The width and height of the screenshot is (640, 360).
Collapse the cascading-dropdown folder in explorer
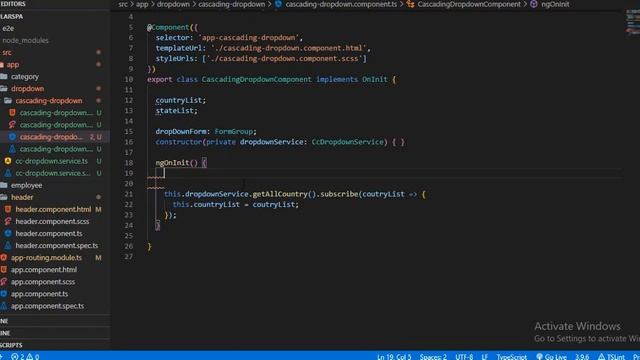(x=49, y=100)
